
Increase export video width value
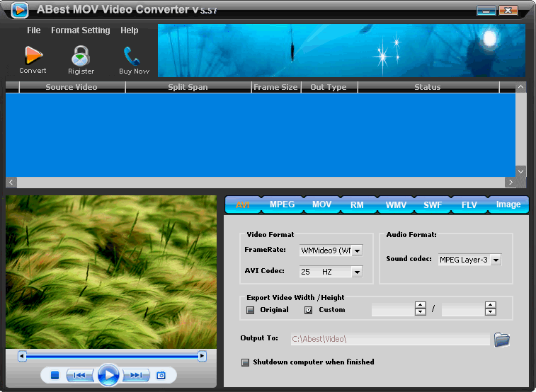coord(420,305)
